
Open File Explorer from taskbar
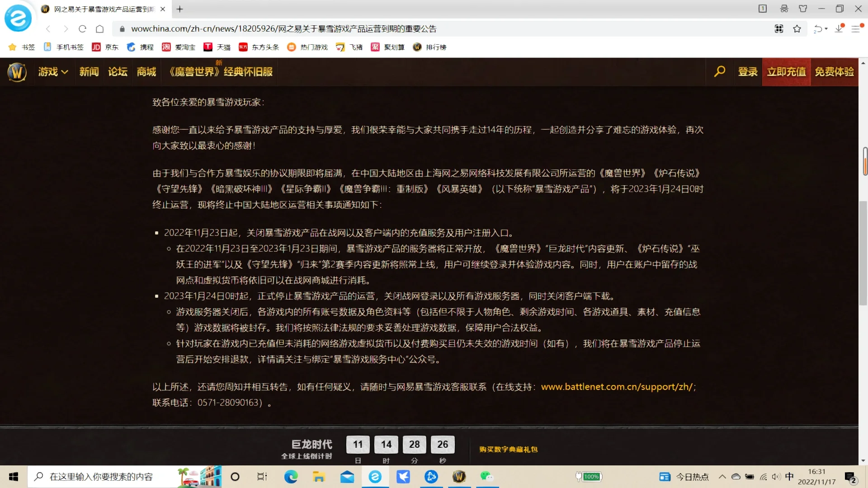[319, 477]
